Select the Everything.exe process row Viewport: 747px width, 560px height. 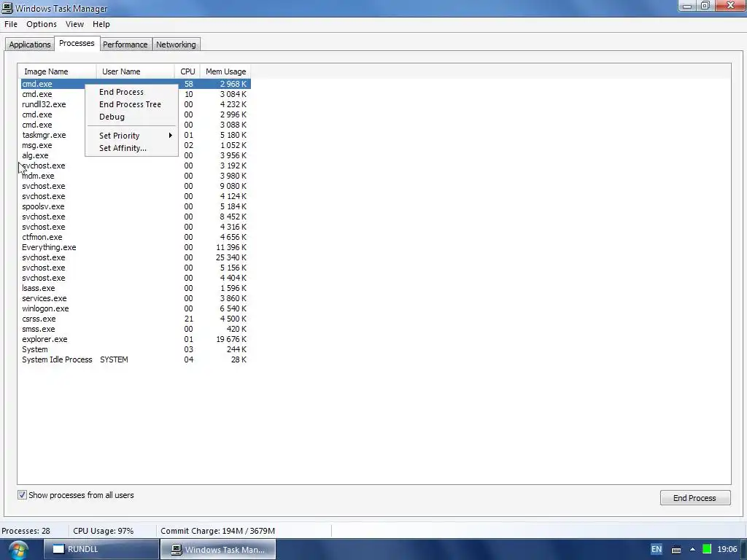pos(135,248)
